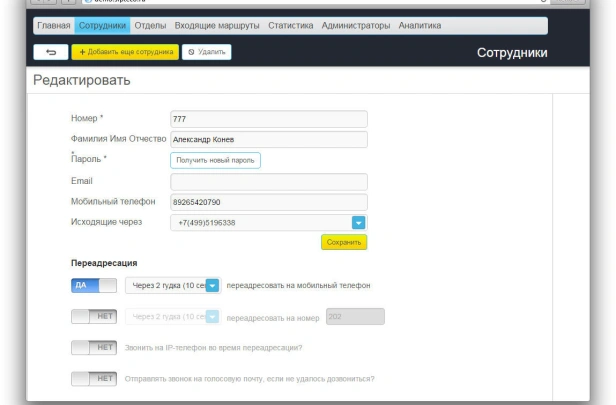Screen dimensions: 616x405
Task: Click the plus icon to add employee
Action: click(82, 52)
